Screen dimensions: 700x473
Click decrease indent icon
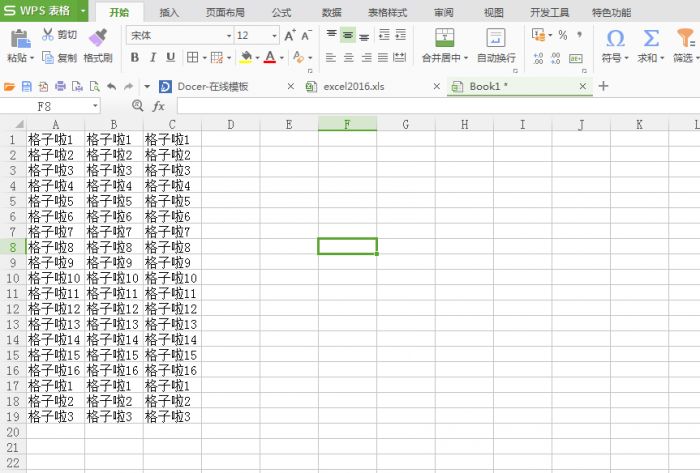point(384,35)
